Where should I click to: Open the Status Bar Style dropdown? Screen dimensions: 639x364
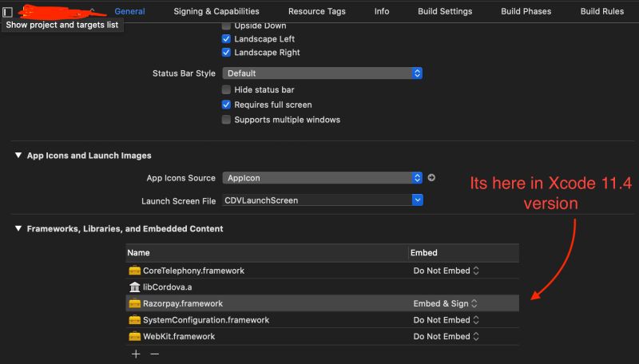(x=322, y=73)
